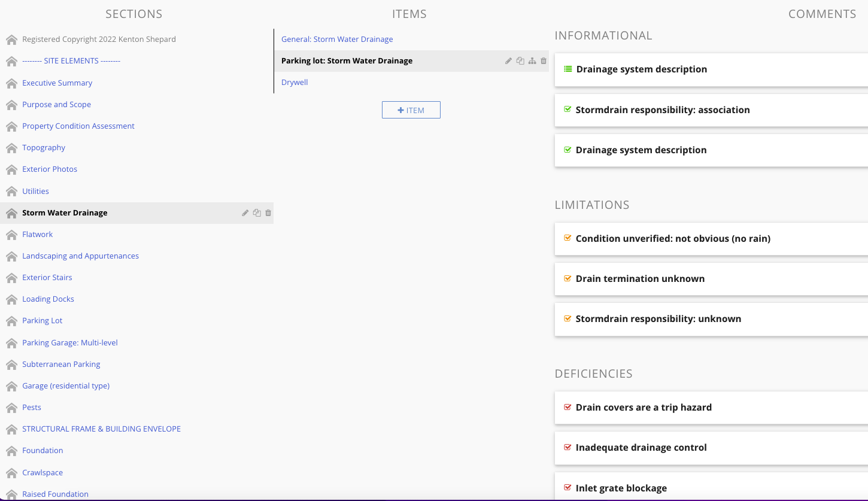The height and width of the screenshot is (501, 868).
Task: Click house icon beside Topography
Action: tap(11, 148)
